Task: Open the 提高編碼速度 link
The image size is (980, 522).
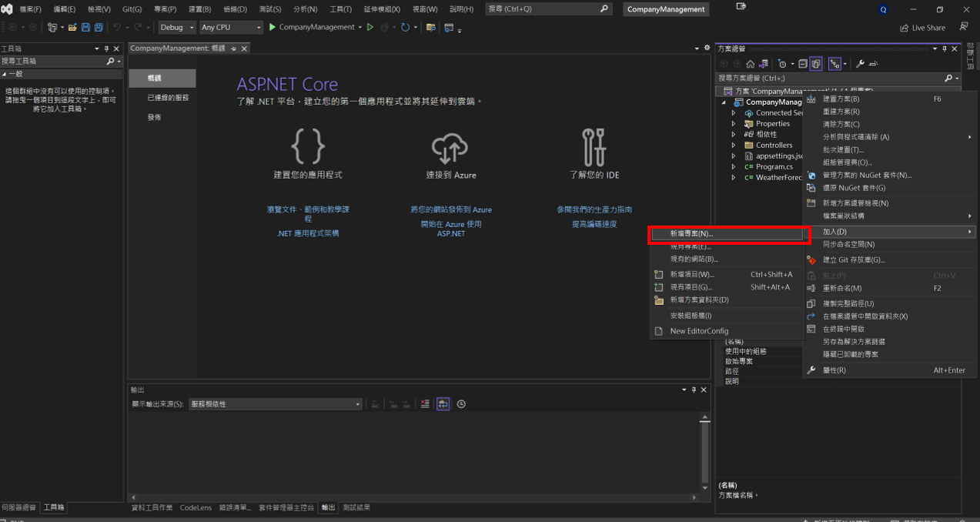Action: (594, 224)
